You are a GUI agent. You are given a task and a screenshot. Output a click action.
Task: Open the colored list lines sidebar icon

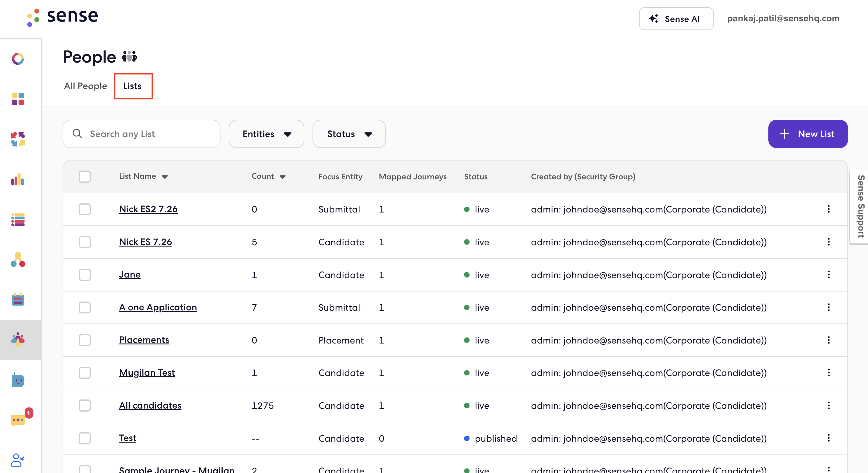pos(18,220)
